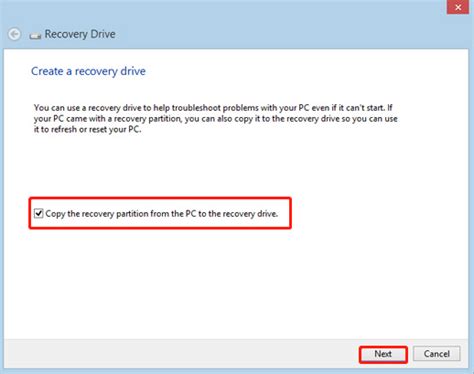Click the label 'Copy the recovery partition from the PC'
Viewport: 474px width, 374px height.
(162, 214)
